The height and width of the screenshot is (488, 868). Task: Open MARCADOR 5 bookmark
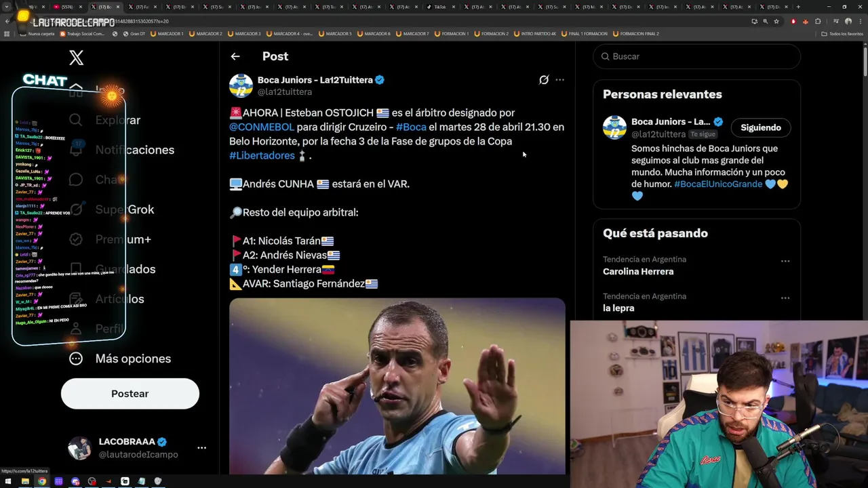click(x=336, y=33)
